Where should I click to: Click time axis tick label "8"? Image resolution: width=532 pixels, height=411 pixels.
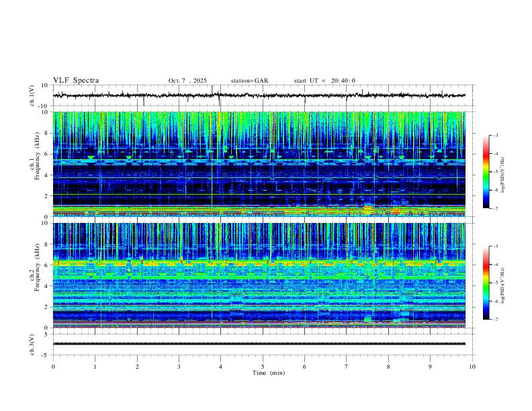point(388,367)
